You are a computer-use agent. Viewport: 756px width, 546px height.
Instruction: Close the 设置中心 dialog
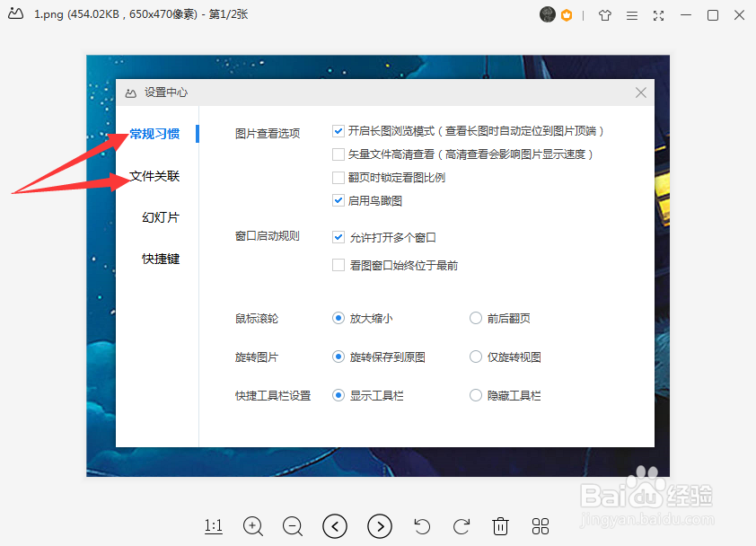[x=641, y=92]
